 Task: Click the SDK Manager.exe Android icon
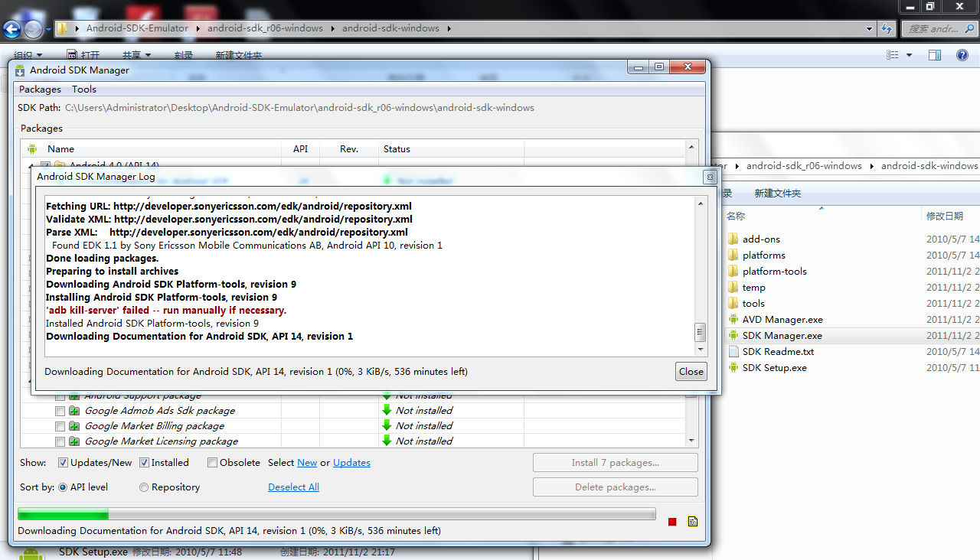coord(733,336)
